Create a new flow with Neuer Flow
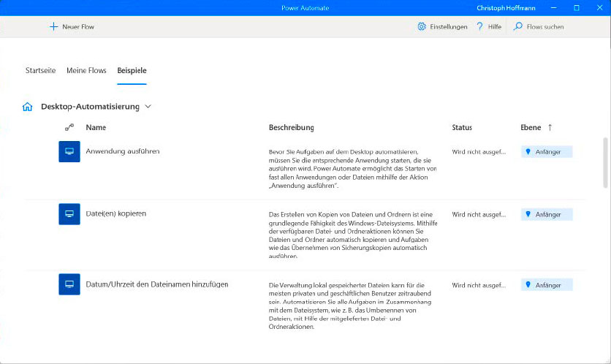The height and width of the screenshot is (364, 611). tap(72, 26)
